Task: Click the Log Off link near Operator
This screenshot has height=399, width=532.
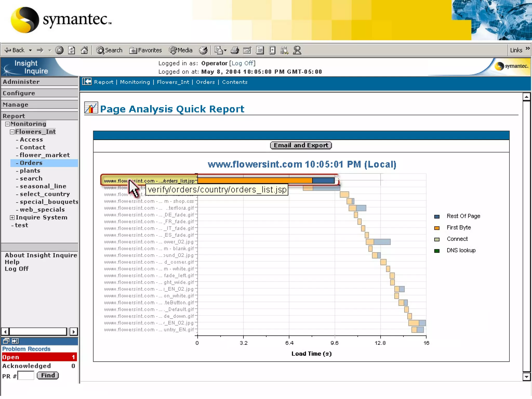Action: [242, 63]
